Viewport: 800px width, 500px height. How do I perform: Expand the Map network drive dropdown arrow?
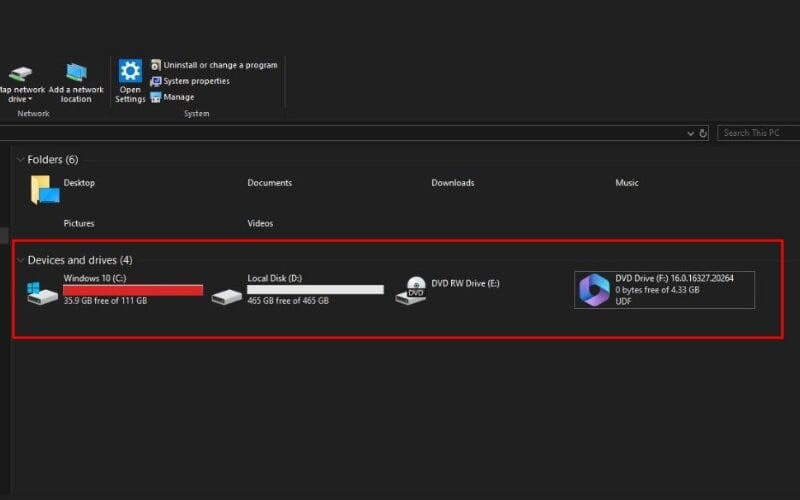pyautogui.click(x=30, y=100)
